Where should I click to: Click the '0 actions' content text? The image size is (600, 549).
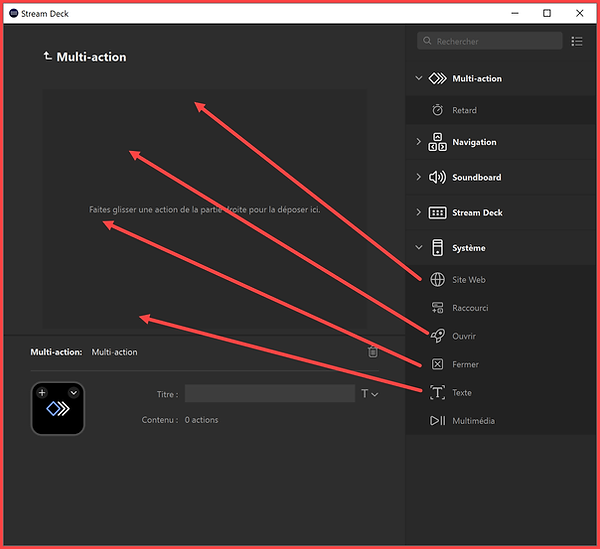pos(201,420)
